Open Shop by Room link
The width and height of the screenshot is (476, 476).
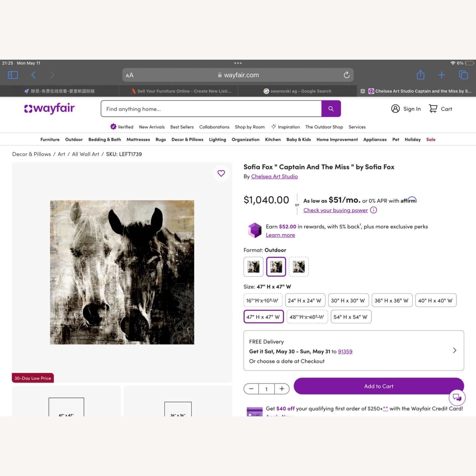tap(250, 127)
